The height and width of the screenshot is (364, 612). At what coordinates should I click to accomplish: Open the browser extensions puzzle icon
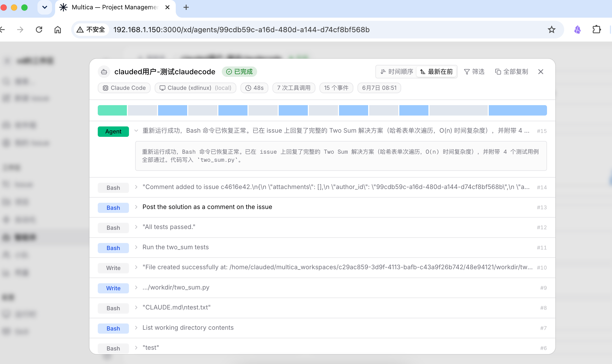(x=597, y=30)
